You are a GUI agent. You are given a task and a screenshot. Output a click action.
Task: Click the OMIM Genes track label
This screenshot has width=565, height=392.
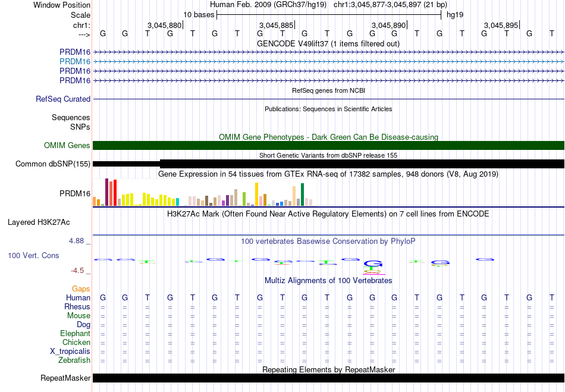click(x=67, y=145)
